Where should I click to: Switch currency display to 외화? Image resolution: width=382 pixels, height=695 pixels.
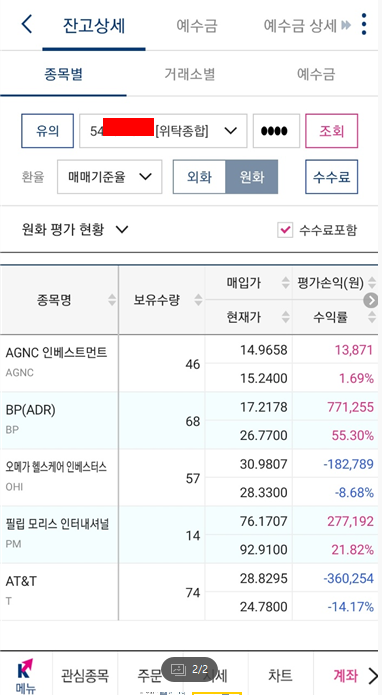pyautogui.click(x=199, y=177)
